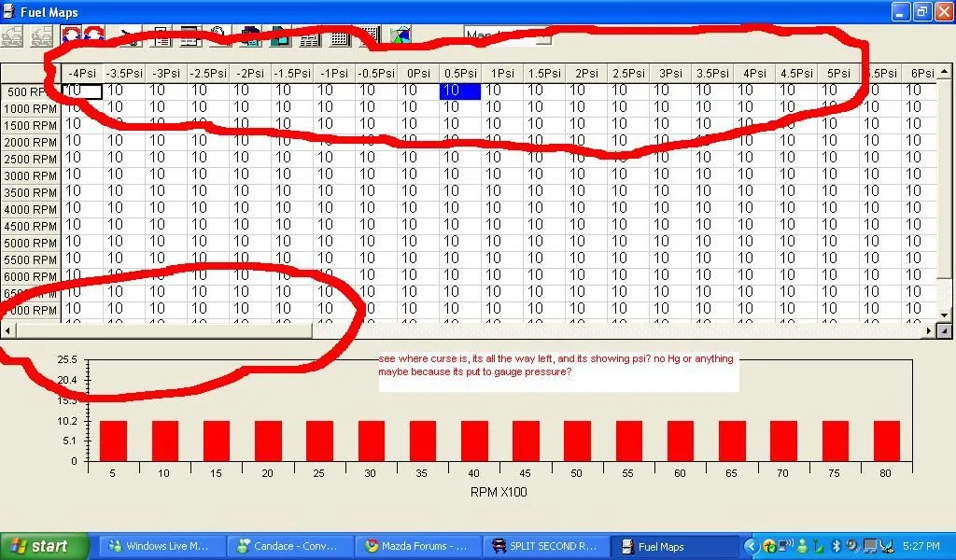Click the horizontal scrollbar left arrow
Viewport: 956px width, 560px height.
coord(8,331)
